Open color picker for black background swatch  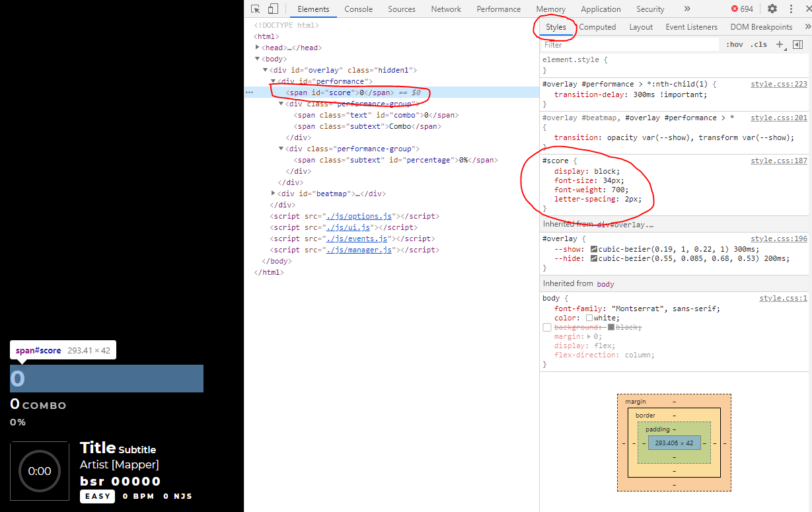click(x=611, y=327)
